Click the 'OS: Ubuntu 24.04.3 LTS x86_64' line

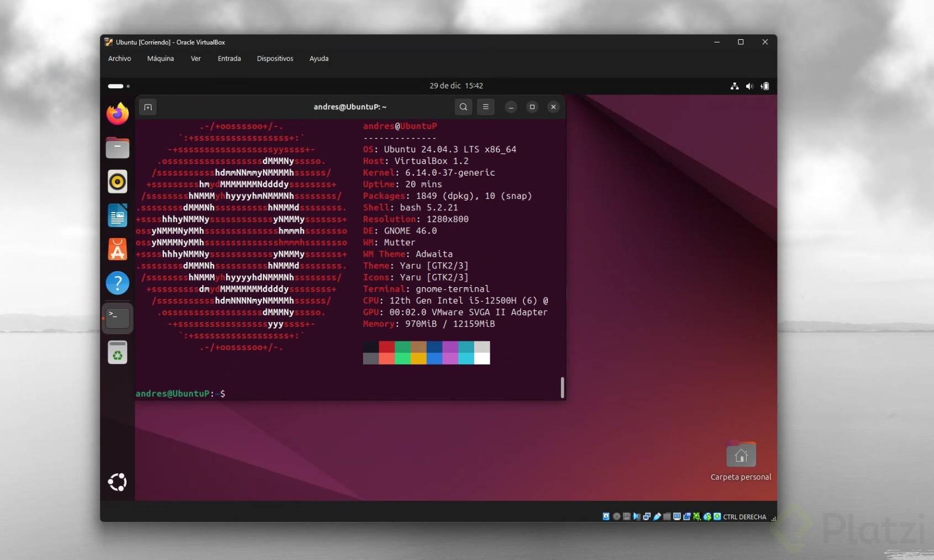[439, 150]
